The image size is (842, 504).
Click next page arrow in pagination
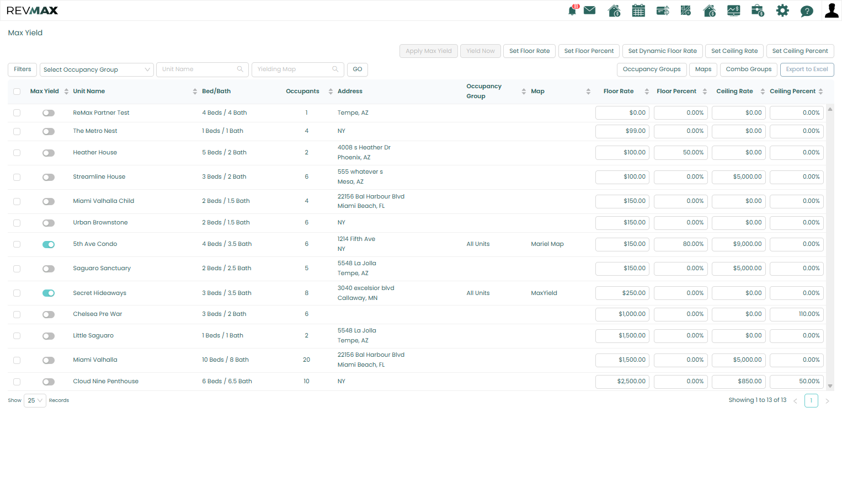pyautogui.click(x=827, y=401)
